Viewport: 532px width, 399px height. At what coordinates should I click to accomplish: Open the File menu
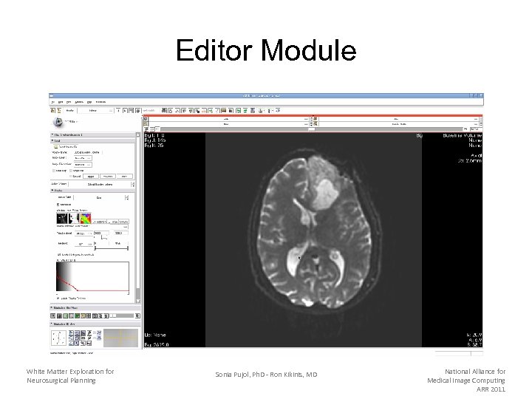pos(52,102)
